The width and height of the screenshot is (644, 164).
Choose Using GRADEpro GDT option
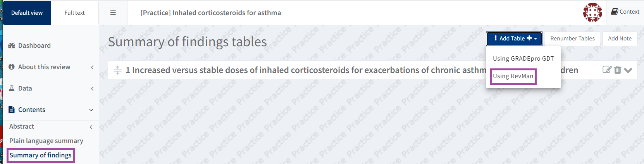tap(523, 59)
